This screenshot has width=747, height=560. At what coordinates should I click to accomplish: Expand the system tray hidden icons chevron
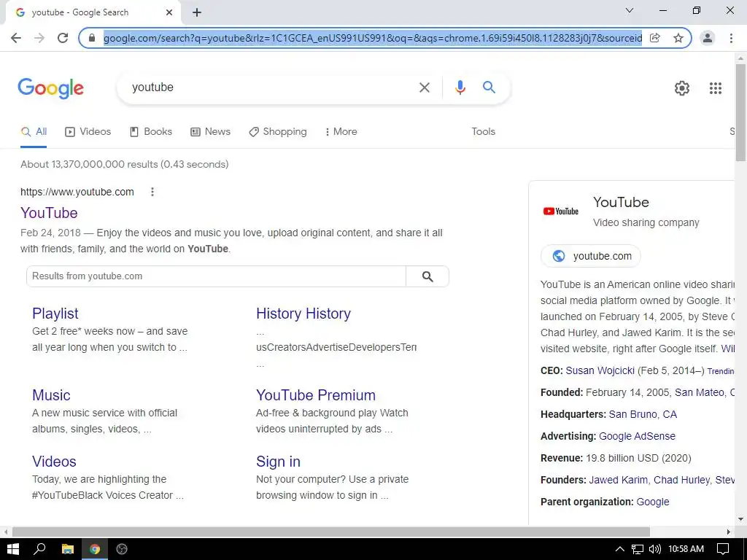(x=620, y=549)
